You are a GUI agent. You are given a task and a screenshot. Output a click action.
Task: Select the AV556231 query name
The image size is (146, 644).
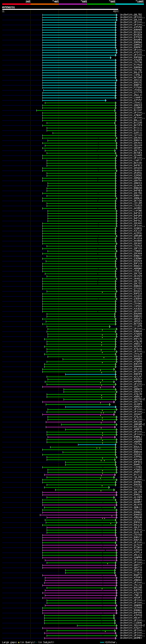pyautogui.click(x=8, y=8)
